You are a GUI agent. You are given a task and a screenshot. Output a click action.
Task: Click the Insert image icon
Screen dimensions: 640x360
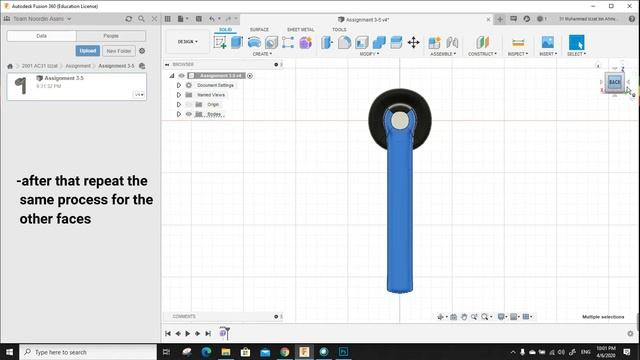tap(548, 42)
